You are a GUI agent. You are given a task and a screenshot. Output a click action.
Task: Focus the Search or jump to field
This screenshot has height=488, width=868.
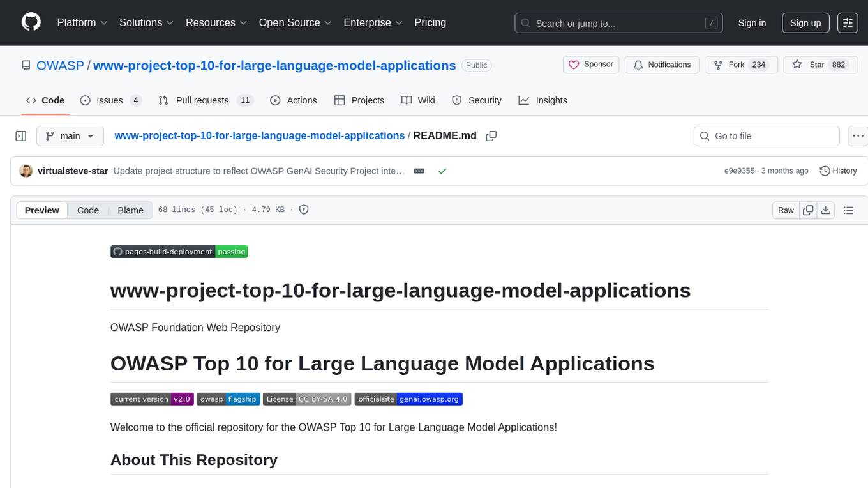[618, 23]
